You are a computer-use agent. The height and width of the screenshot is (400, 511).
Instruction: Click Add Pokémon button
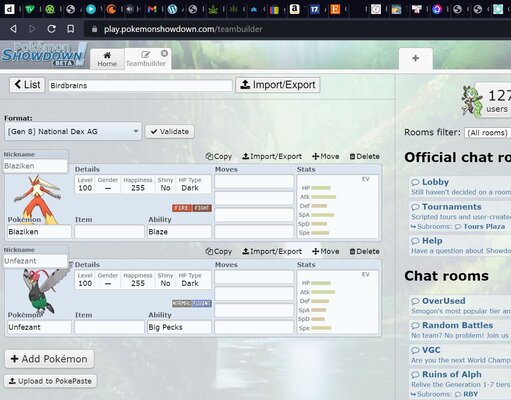49,359
